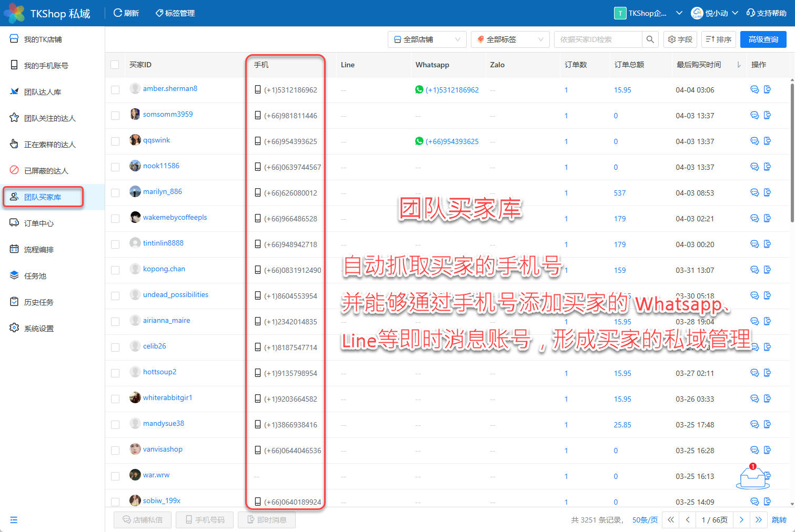The width and height of the screenshot is (795, 532).
Task: Open 字段 field settings
Action: click(x=680, y=39)
